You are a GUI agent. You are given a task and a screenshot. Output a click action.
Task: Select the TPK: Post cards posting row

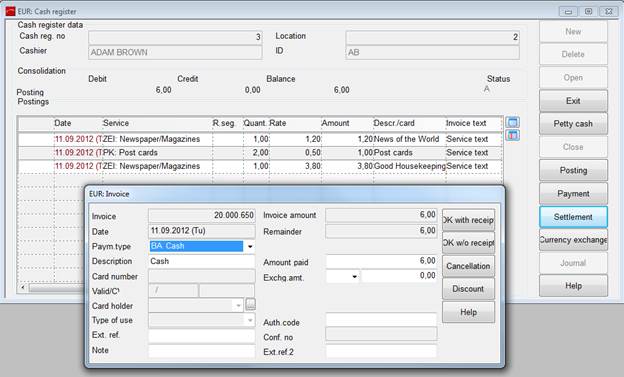pos(261,153)
